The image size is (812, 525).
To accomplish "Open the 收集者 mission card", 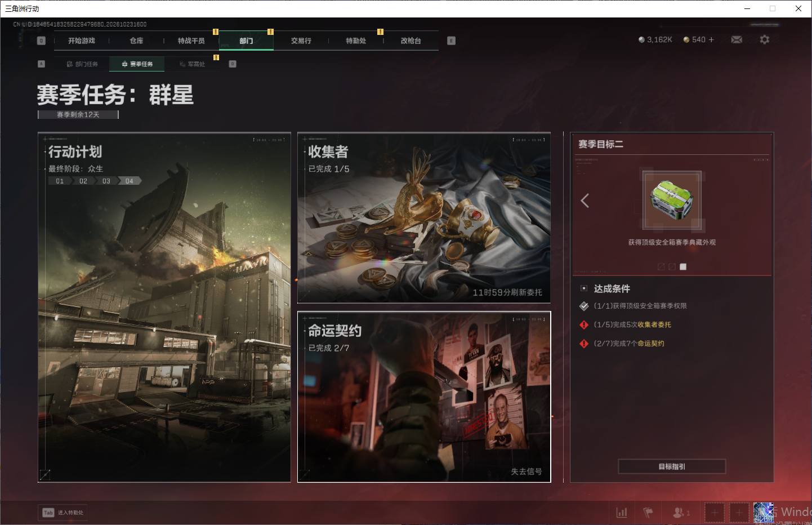I will [424, 218].
